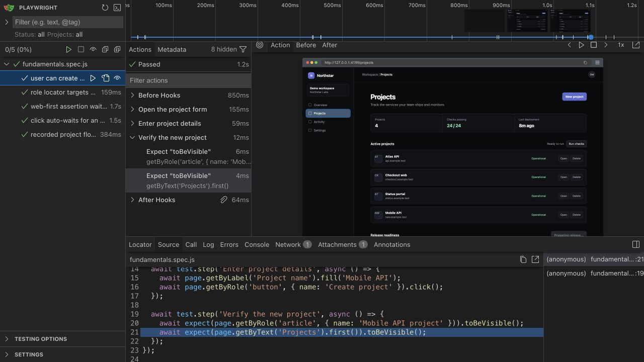Open the Network tab

tap(293, 244)
